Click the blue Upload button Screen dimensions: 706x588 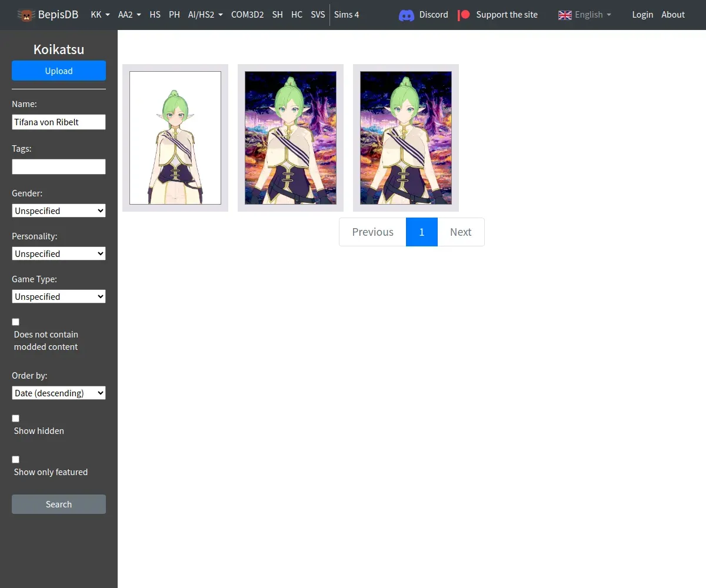coord(59,71)
